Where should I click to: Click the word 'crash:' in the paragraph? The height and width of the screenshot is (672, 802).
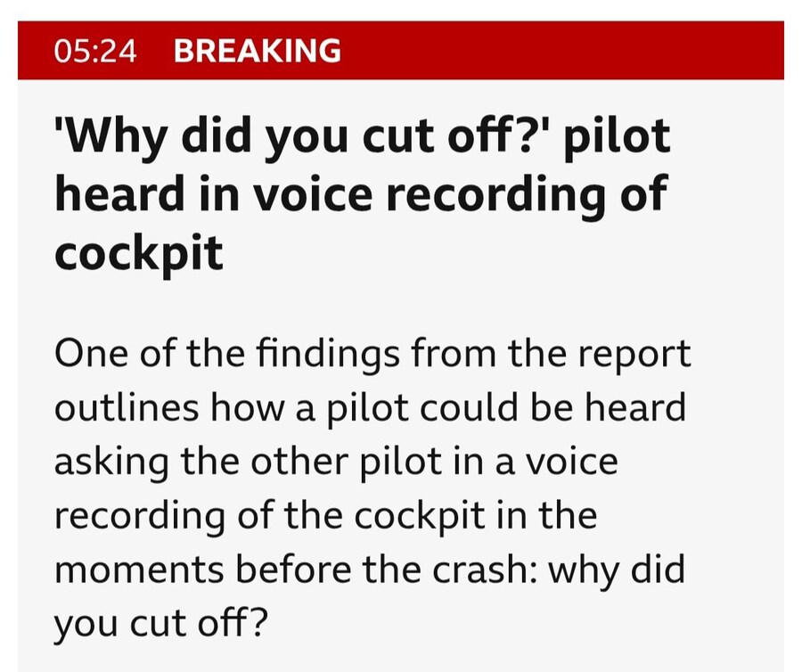point(486,570)
